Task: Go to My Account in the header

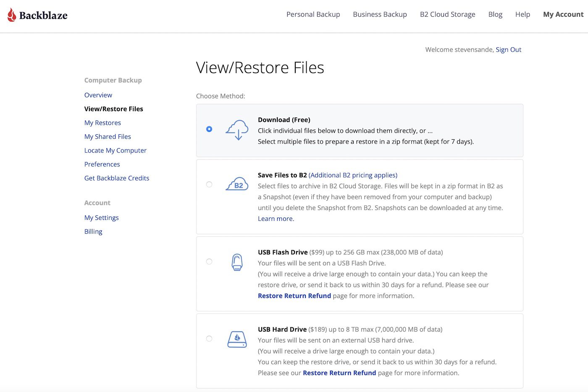Action: point(563,14)
